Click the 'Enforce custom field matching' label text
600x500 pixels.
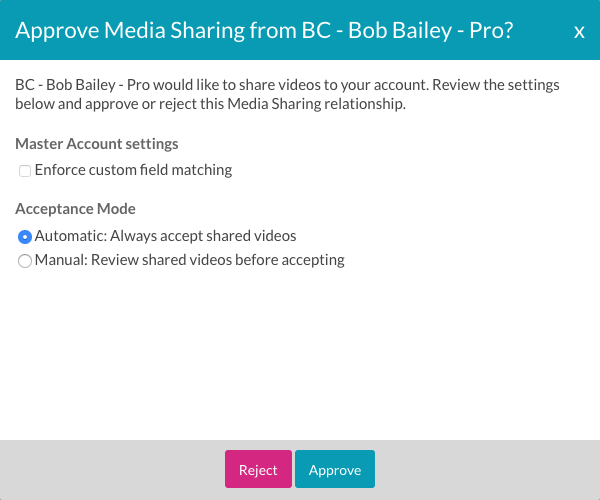(x=133, y=170)
